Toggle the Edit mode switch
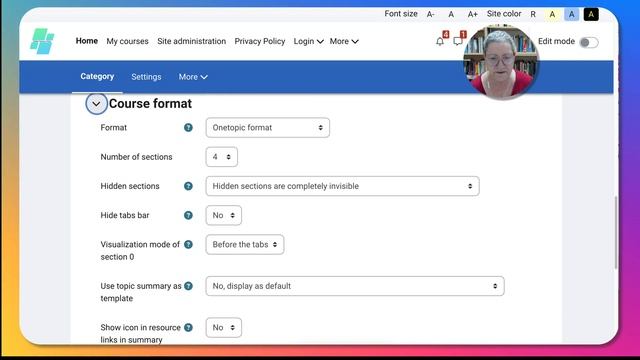Screen dimensions: 640x360 (x=589, y=42)
